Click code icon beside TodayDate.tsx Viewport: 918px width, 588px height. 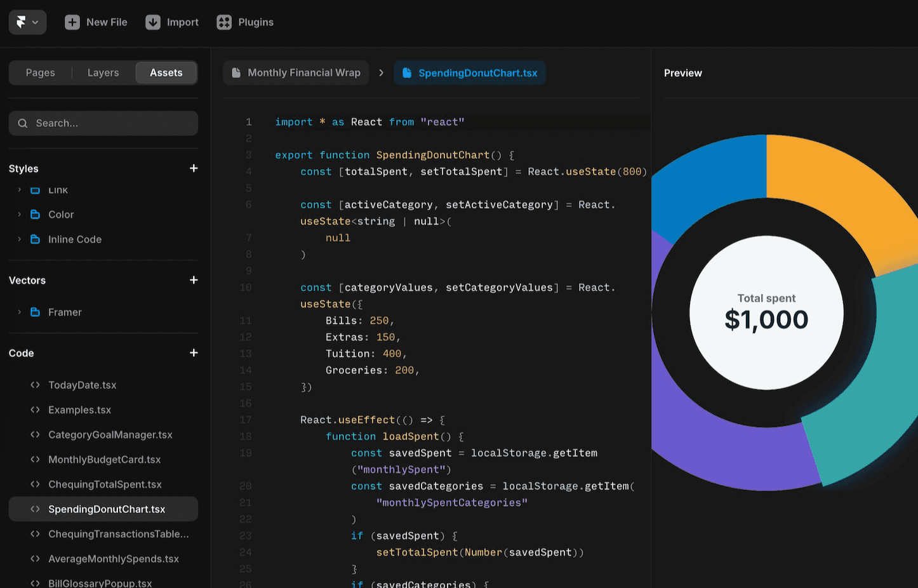pos(36,385)
